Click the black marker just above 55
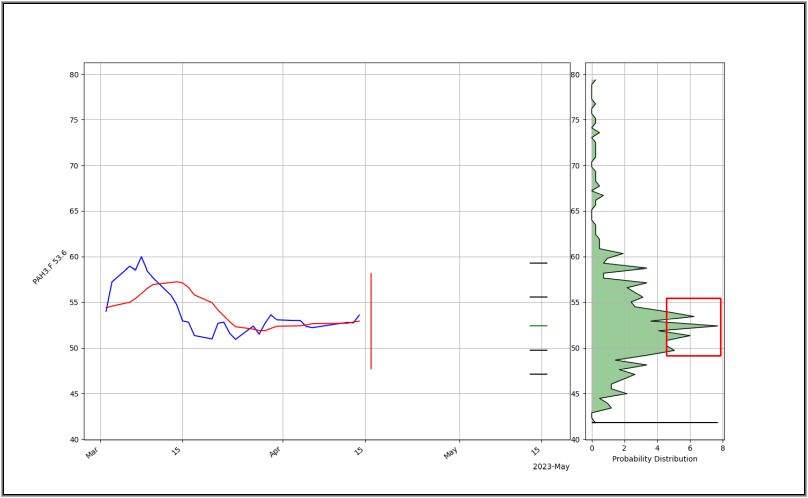This screenshot has width=808, height=498. coord(539,297)
